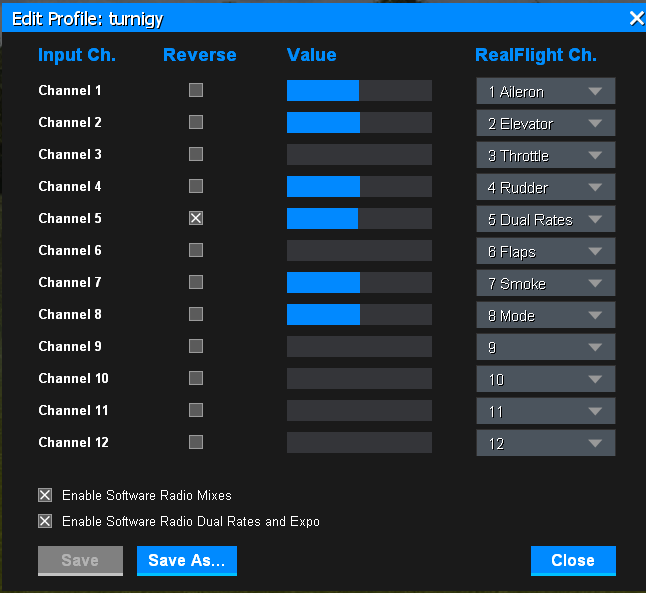Image resolution: width=646 pixels, height=593 pixels.
Task: Enable Reverse for Channel 10
Action: (x=196, y=378)
